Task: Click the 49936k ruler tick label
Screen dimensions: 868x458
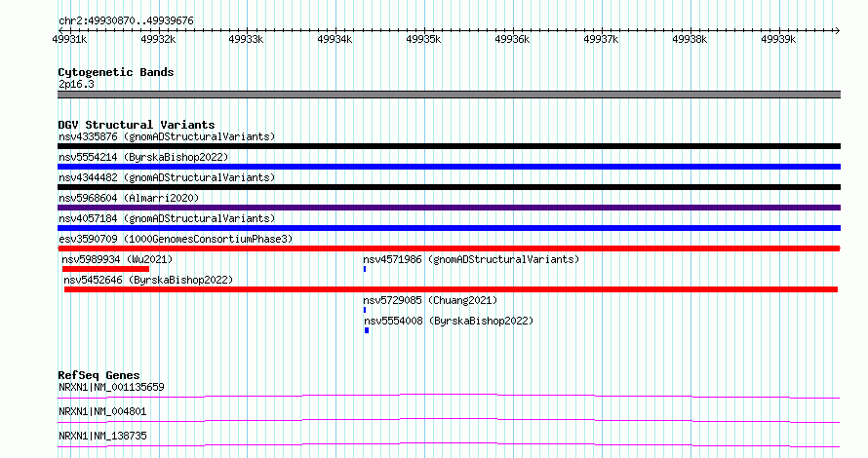Action: [x=512, y=39]
